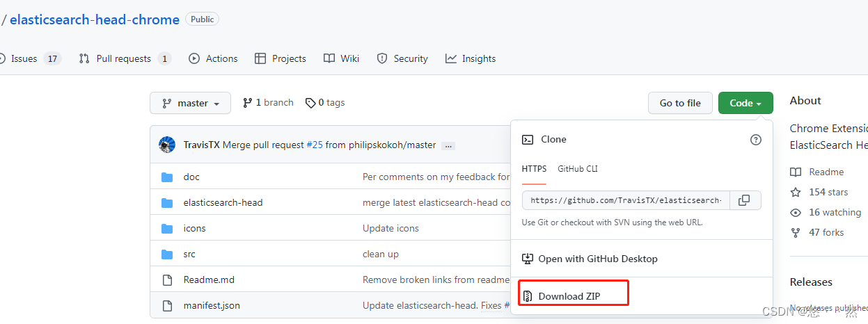Open the elasticsearch-head folder
Image resolution: width=868 pixels, height=324 pixels.
223,202
